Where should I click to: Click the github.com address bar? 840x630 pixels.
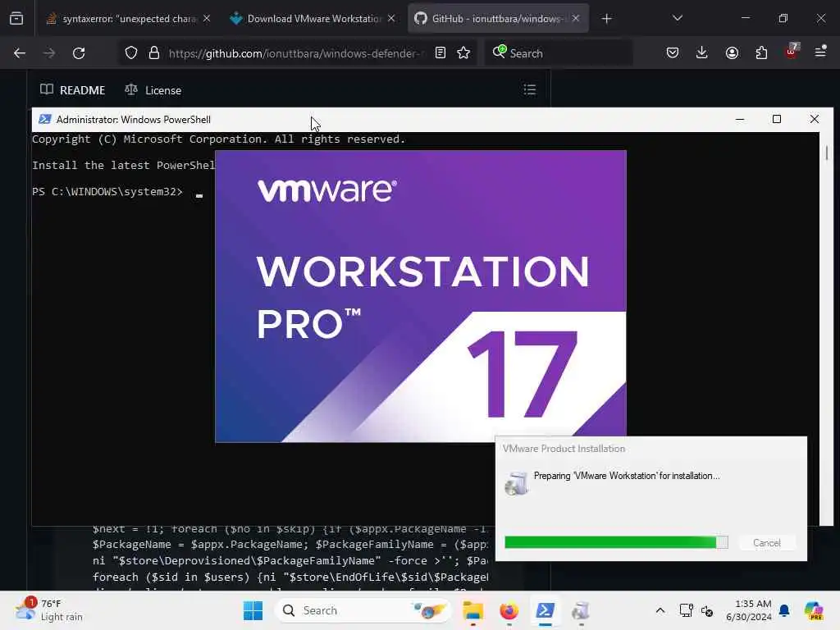tap(295, 53)
